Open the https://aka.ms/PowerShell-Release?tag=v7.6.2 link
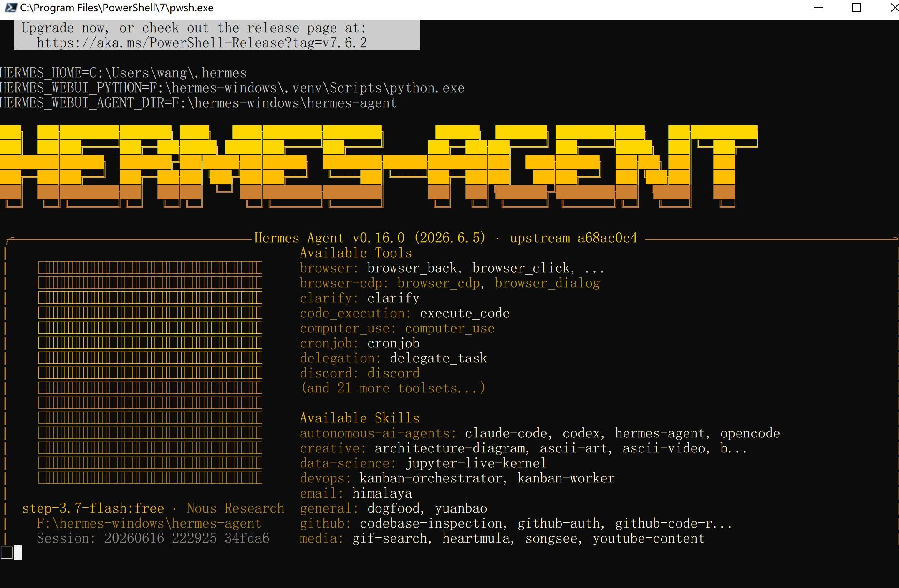Screen dimensions: 899x588 [202, 43]
